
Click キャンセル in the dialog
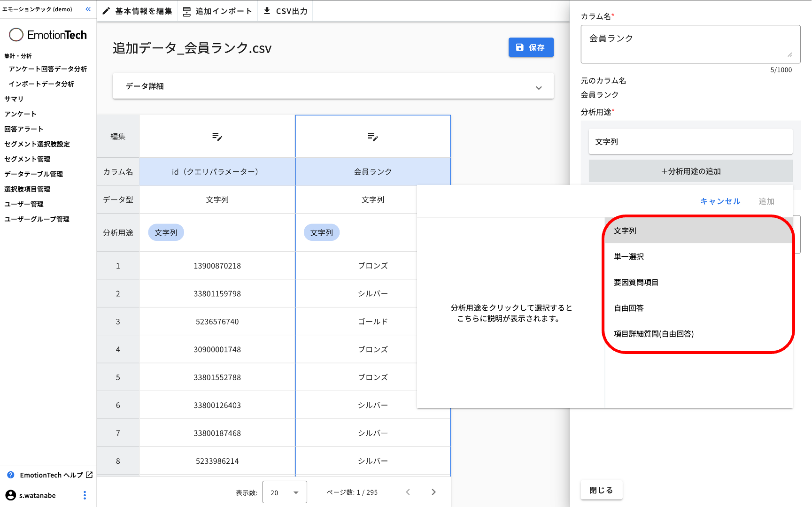720,201
